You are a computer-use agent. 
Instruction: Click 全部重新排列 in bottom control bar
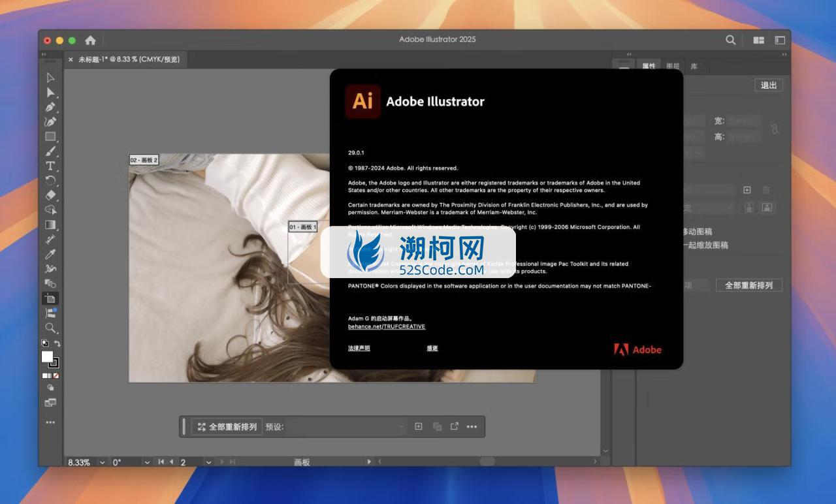pyautogui.click(x=227, y=427)
